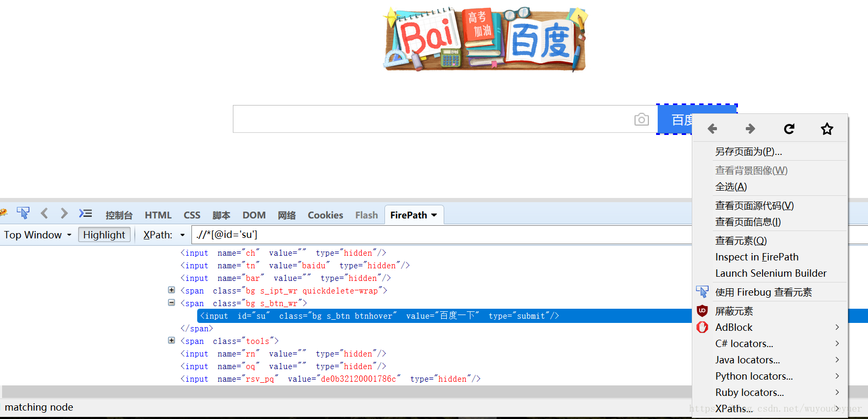868x419 pixels.
Task: Select the input name="ch" line
Action: coord(283,253)
